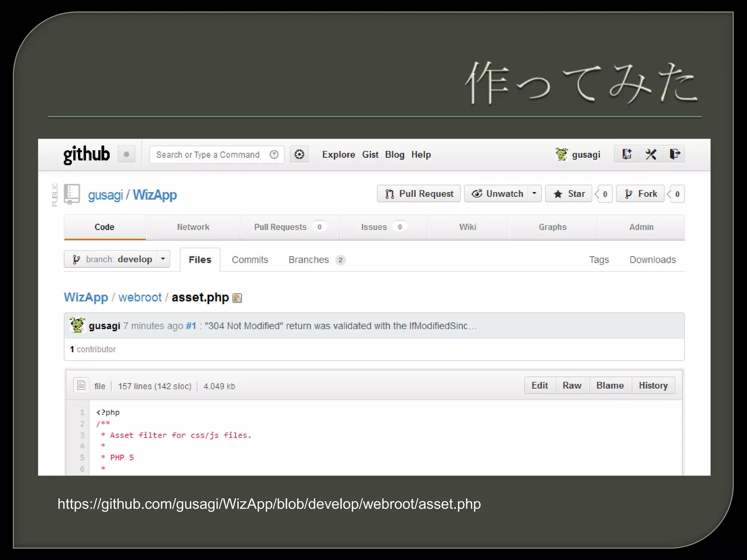Click the notifications dot indicator
This screenshot has height=560, width=747.
point(127,154)
